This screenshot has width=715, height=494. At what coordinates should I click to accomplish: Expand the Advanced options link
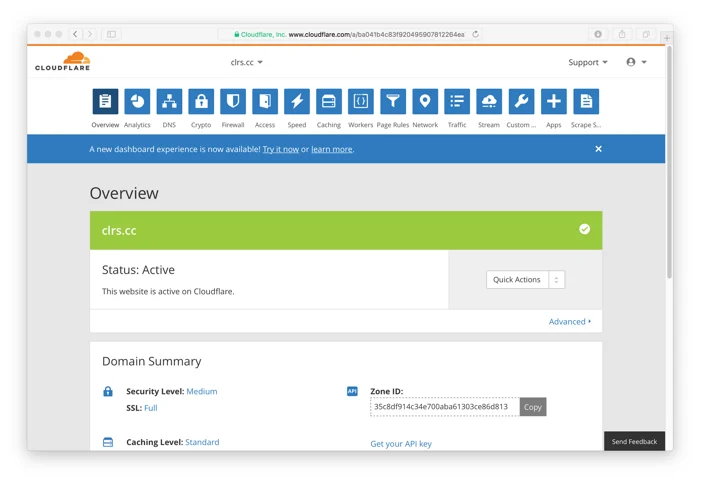570,322
